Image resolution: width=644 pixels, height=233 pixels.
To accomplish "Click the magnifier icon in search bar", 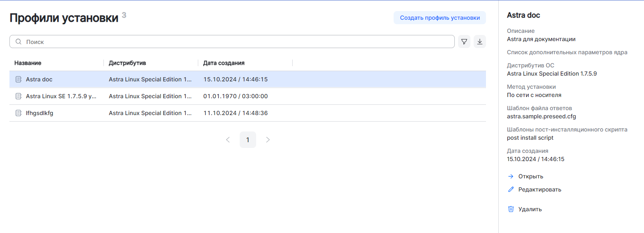I will (18, 42).
